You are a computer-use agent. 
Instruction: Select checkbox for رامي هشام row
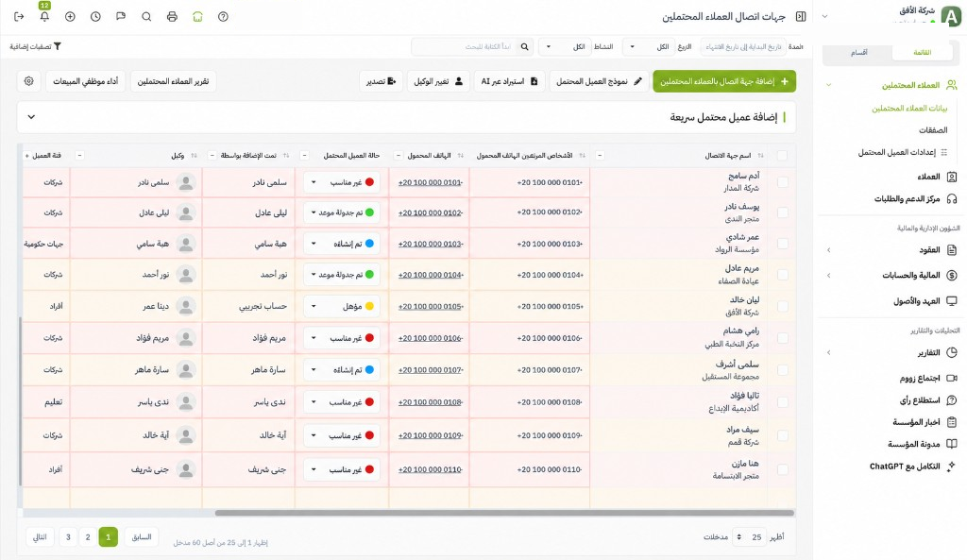point(783,338)
